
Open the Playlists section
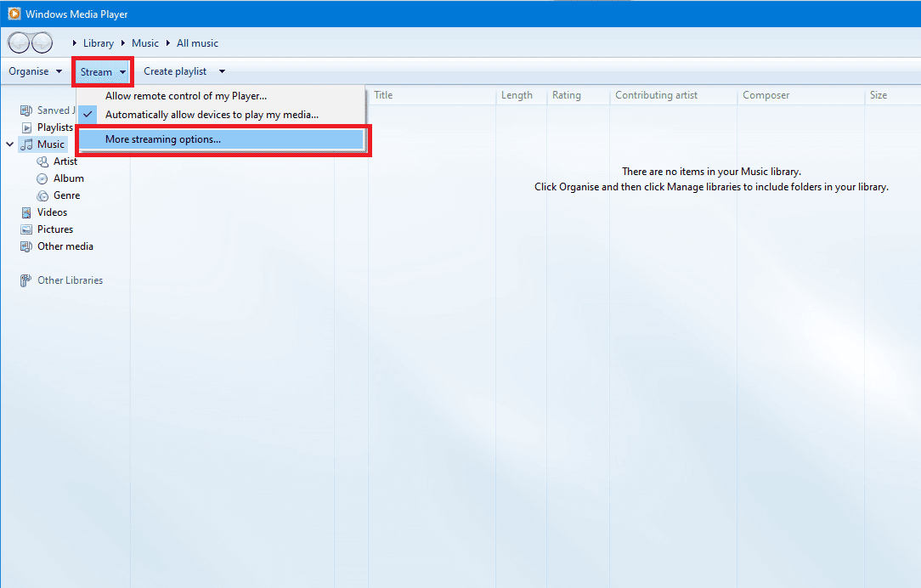point(52,127)
